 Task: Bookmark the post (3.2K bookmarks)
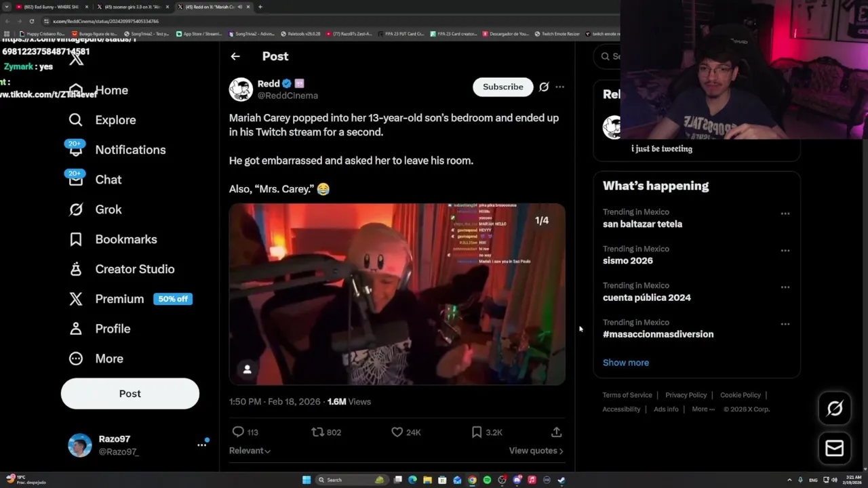point(487,432)
